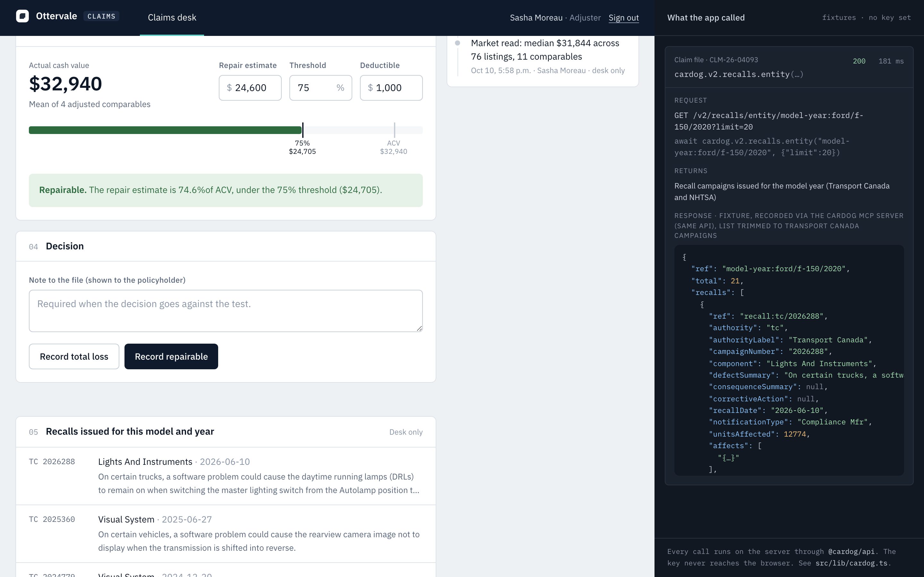The image size is (924, 577).
Task: Record the claim as repairable
Action: click(x=171, y=356)
